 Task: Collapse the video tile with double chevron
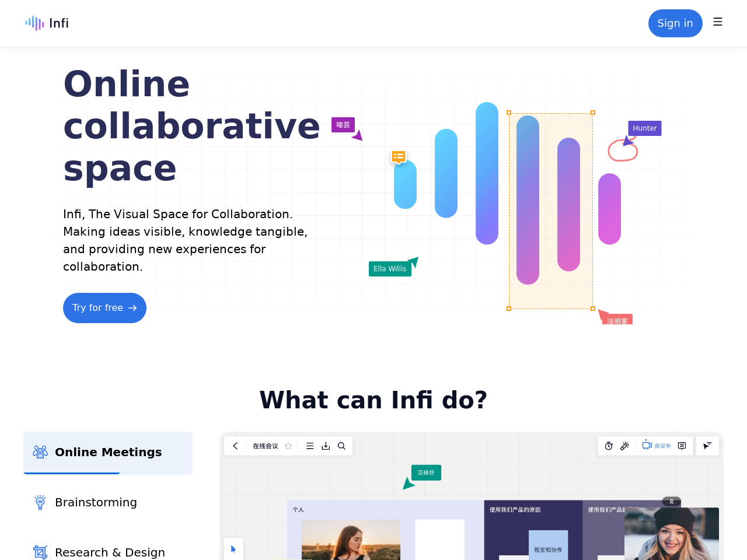[672, 502]
